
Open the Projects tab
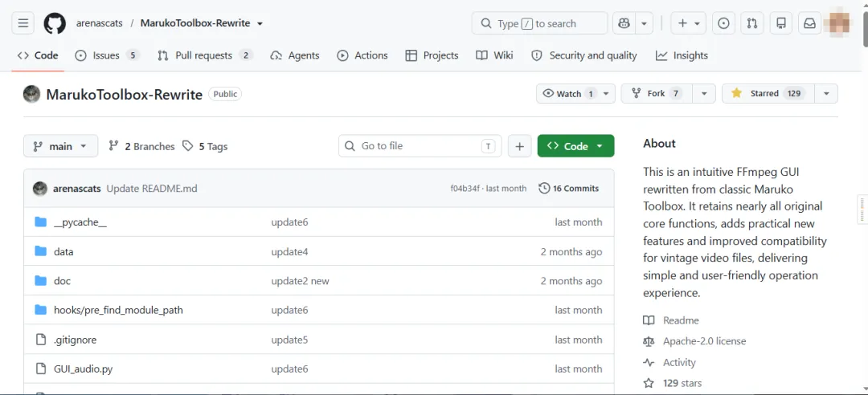point(432,55)
